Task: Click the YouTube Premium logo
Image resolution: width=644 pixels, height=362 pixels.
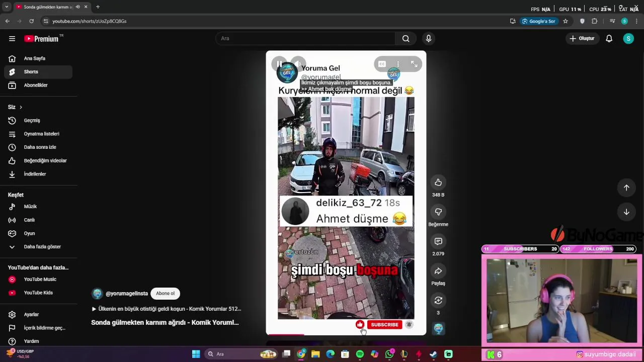Action: [42, 39]
